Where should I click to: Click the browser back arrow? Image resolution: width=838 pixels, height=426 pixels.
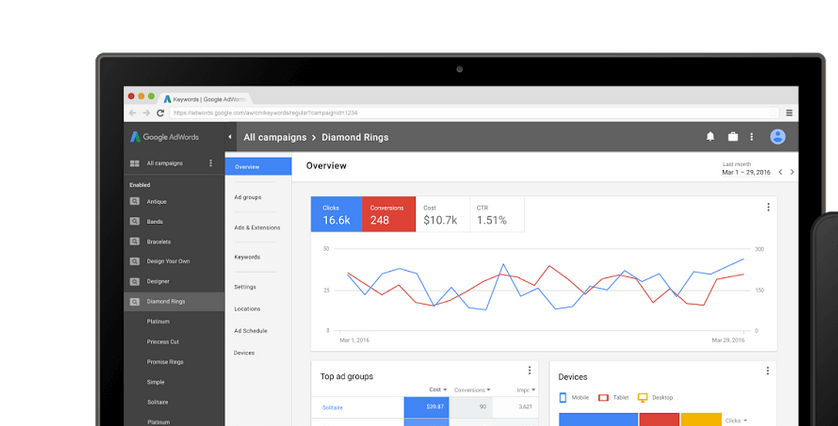pyautogui.click(x=133, y=113)
